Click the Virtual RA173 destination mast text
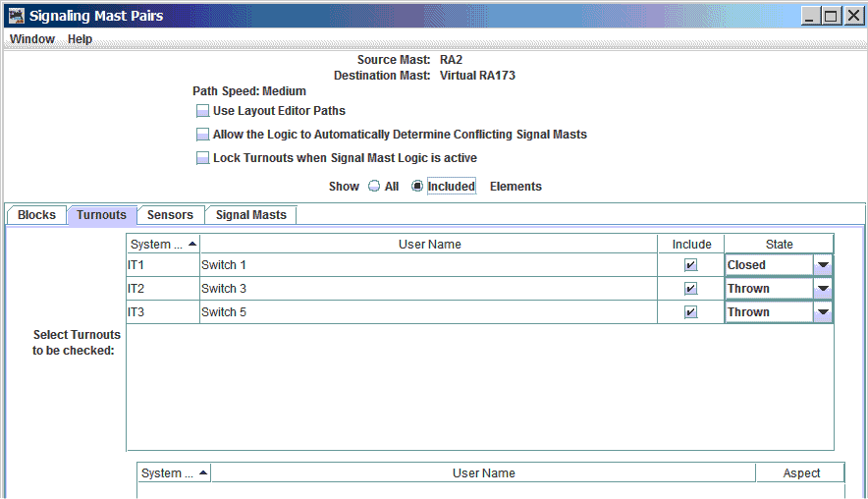 (477, 76)
